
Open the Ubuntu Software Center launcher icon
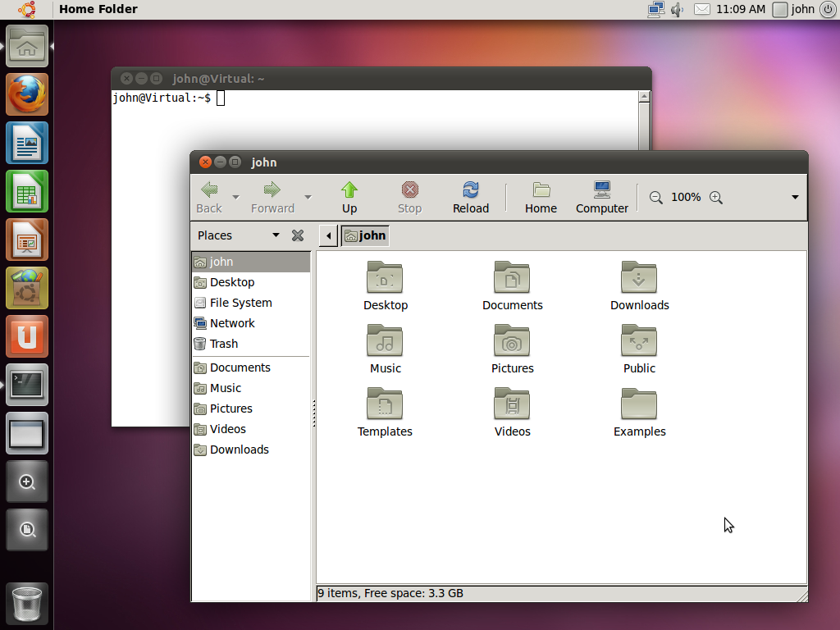(x=26, y=336)
